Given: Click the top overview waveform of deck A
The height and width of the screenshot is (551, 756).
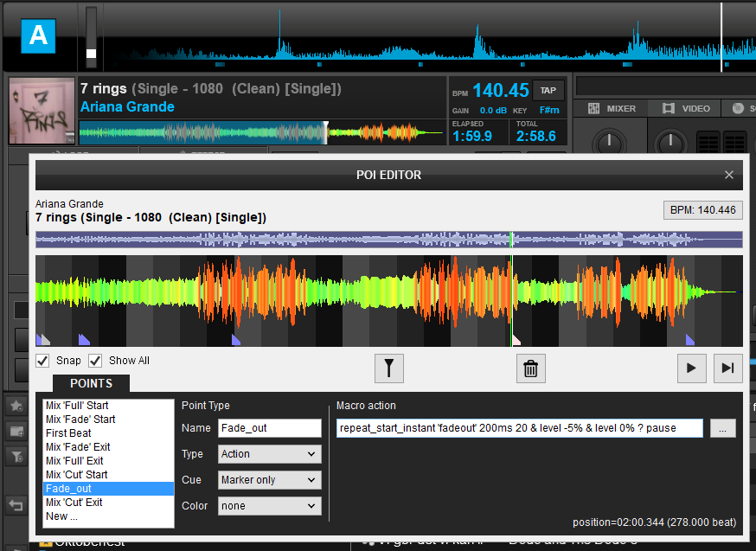Looking at the screenshot, I should 429,37.
